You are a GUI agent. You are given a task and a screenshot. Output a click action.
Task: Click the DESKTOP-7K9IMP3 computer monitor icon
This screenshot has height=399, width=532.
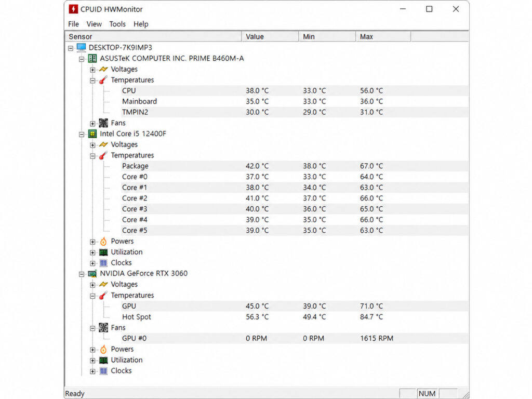coord(82,47)
